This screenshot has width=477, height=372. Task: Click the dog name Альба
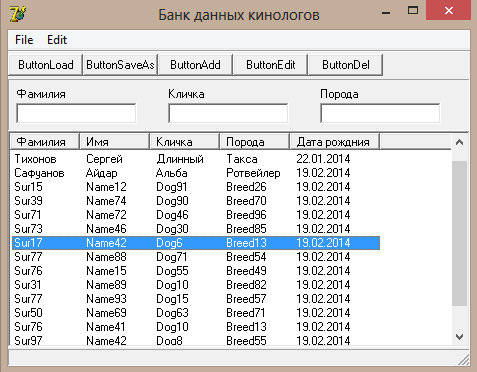pos(172,173)
